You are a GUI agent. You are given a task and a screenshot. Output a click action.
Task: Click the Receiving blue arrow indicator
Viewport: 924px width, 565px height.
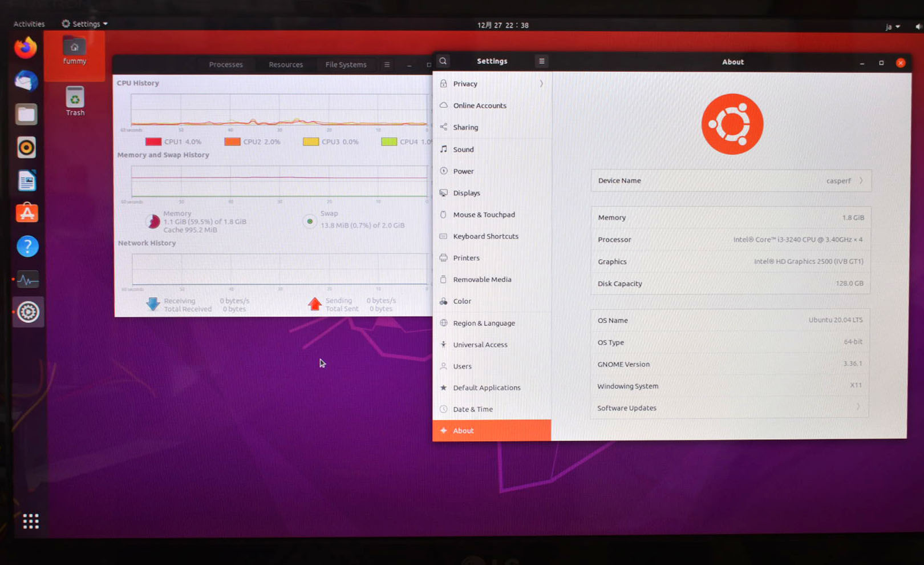[x=153, y=304]
